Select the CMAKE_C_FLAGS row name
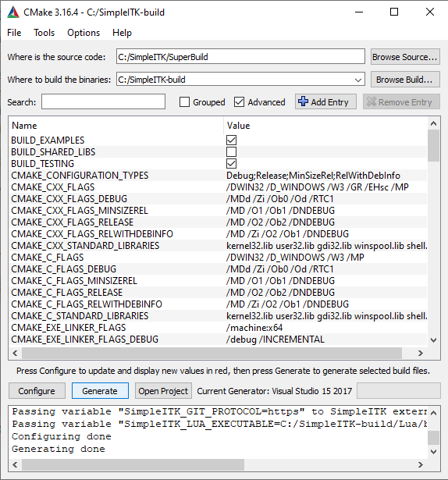 coord(48,258)
